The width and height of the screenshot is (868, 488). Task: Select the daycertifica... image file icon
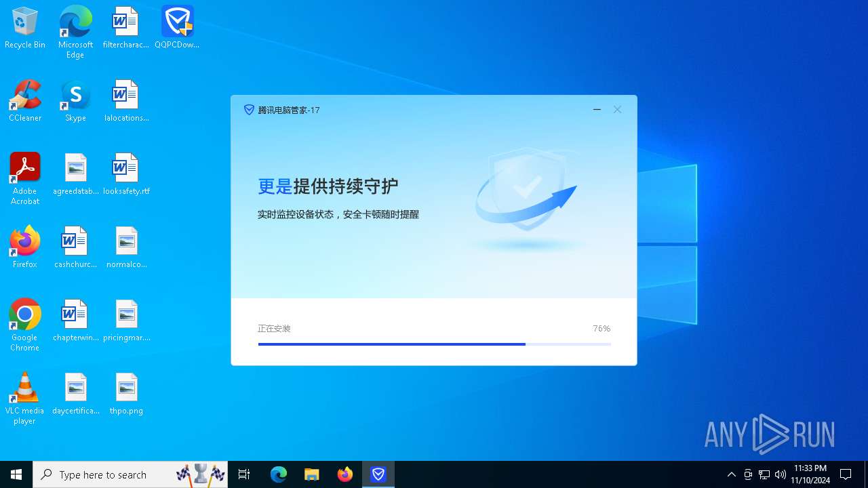(x=76, y=394)
